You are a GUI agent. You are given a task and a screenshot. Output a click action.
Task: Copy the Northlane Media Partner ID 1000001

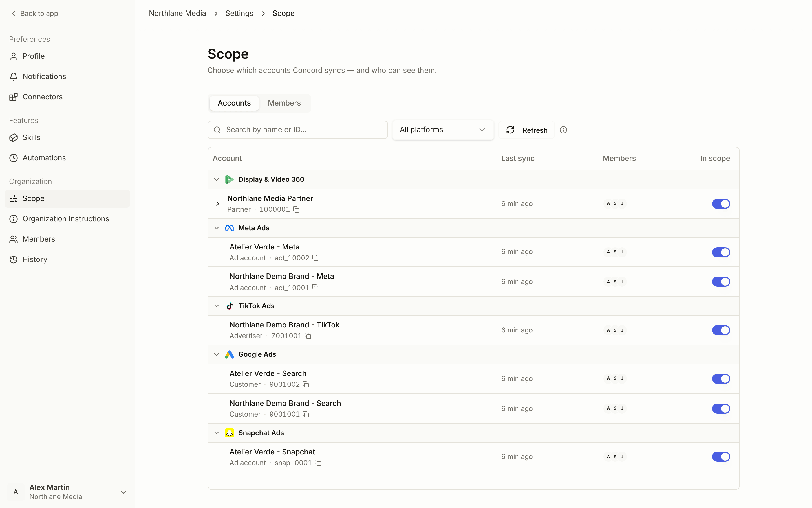point(296,210)
